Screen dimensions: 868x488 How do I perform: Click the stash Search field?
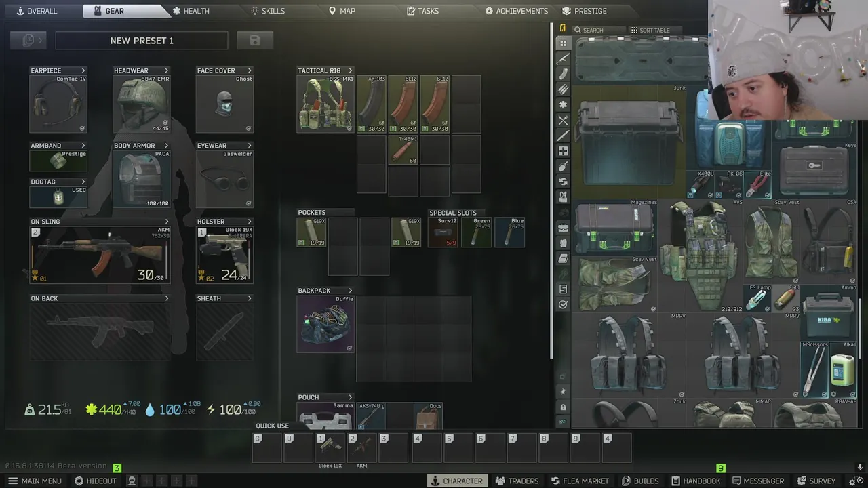599,30
